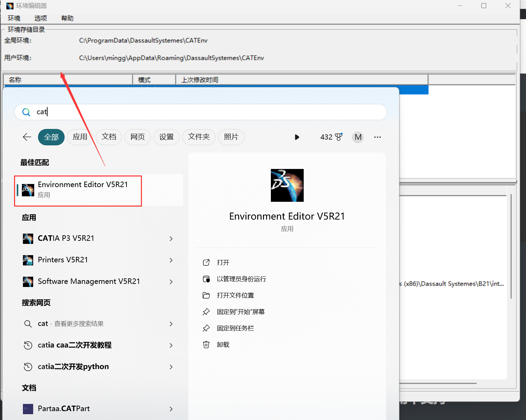Choose 卸载 for Environment Editor
526x420 pixels.
click(x=223, y=344)
